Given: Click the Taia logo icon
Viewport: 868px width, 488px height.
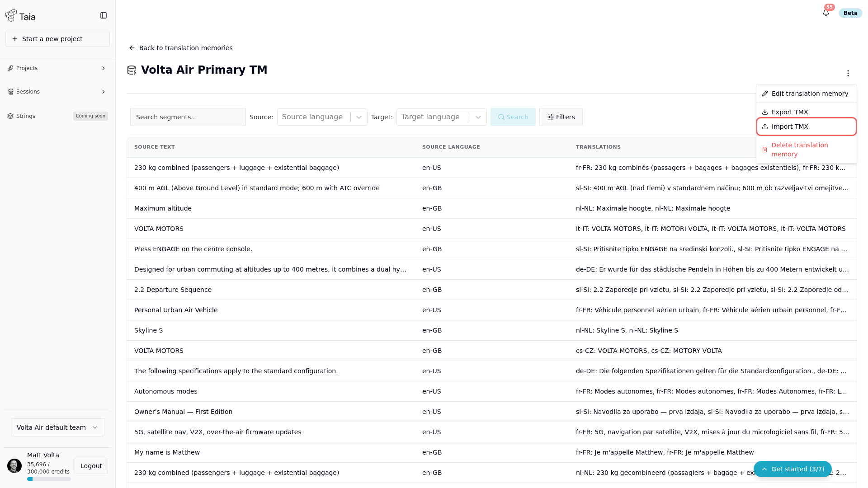Looking at the screenshot, I should click(x=11, y=16).
